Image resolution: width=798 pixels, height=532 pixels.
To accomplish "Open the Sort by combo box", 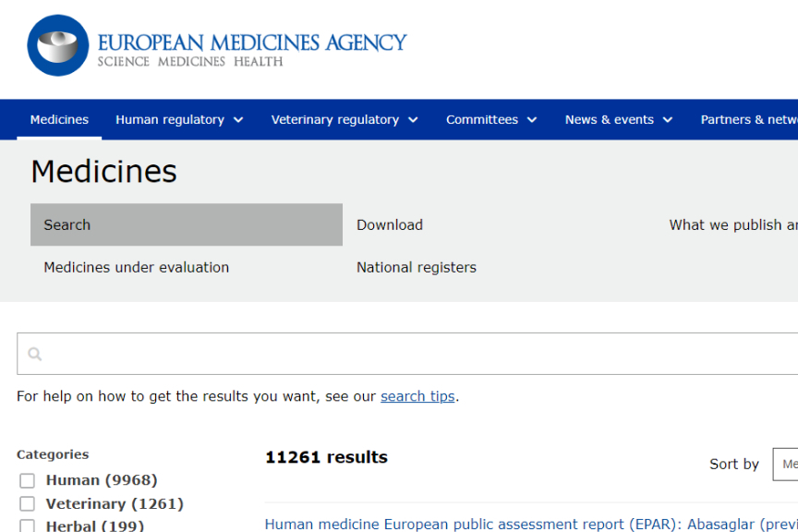I will tap(785, 464).
